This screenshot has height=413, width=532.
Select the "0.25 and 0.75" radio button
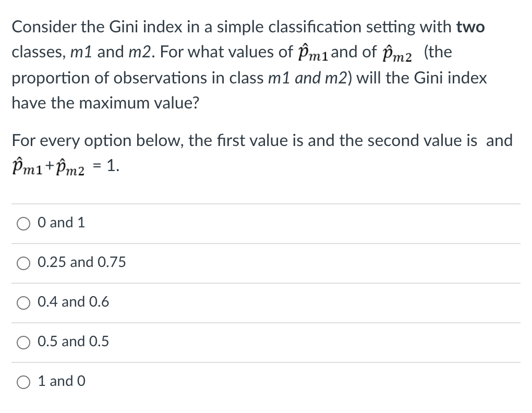point(23,263)
